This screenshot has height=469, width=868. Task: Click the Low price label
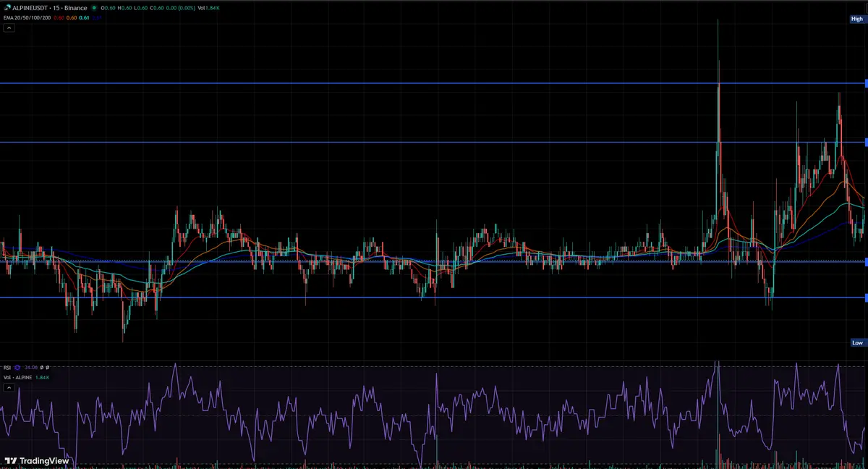pos(857,342)
